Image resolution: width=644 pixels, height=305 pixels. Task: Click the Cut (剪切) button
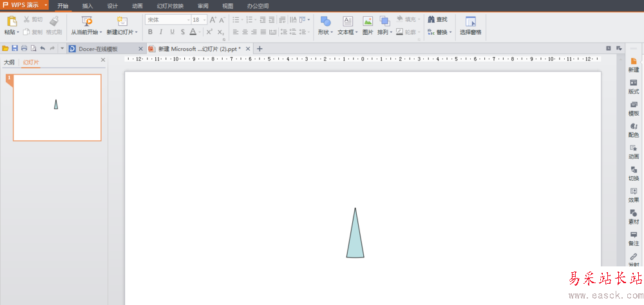tap(33, 19)
